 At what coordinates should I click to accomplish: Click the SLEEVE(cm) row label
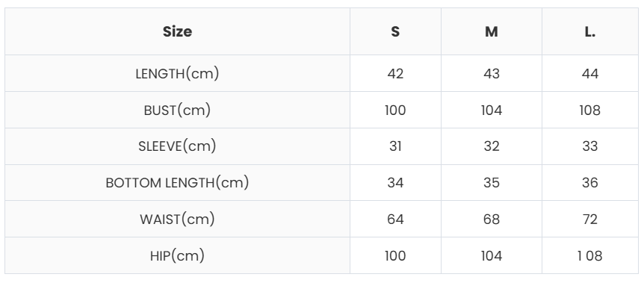pyautogui.click(x=177, y=146)
